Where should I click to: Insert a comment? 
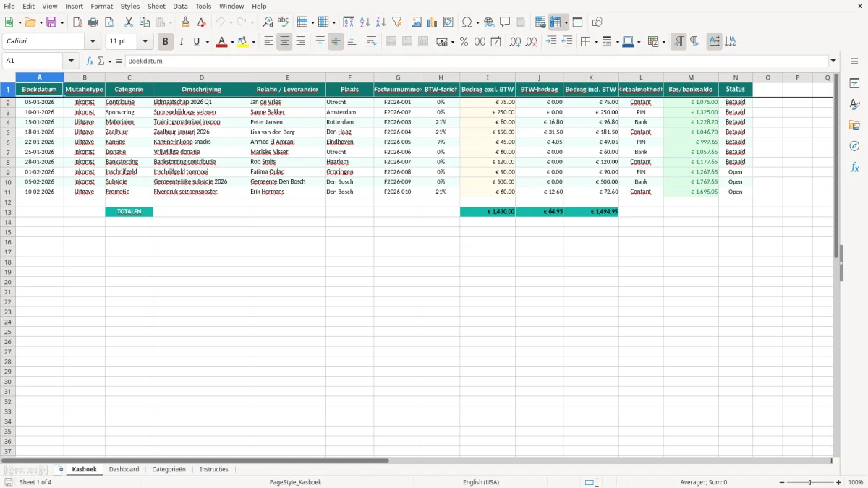coord(505,22)
